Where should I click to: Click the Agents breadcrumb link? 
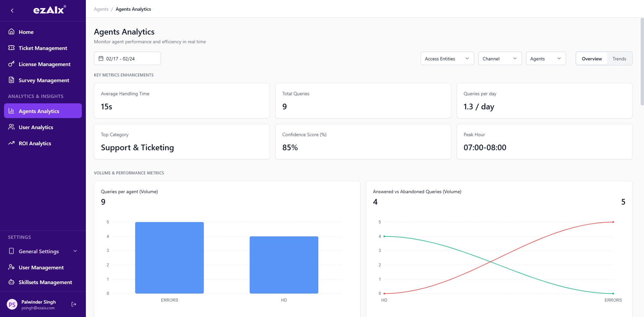tap(101, 9)
